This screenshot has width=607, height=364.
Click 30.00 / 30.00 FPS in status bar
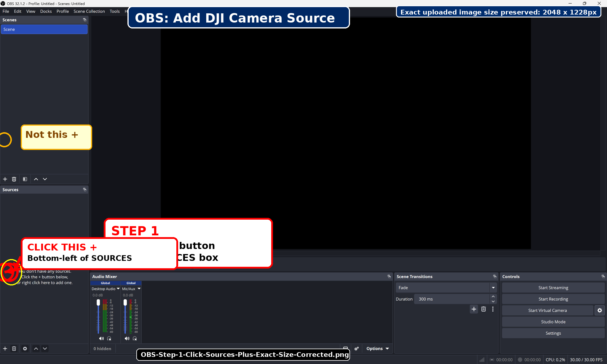pos(586,360)
